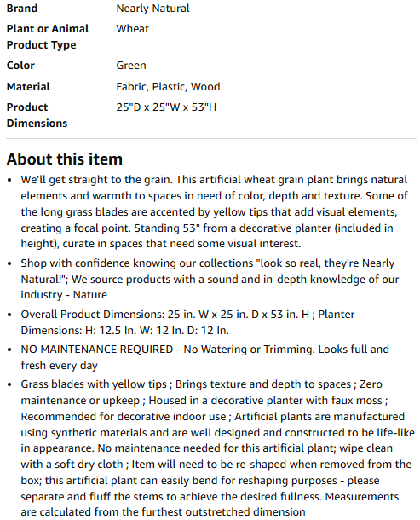Click the Product Dimensions label
Image resolution: width=420 pixels, height=520 pixels.
37,115
